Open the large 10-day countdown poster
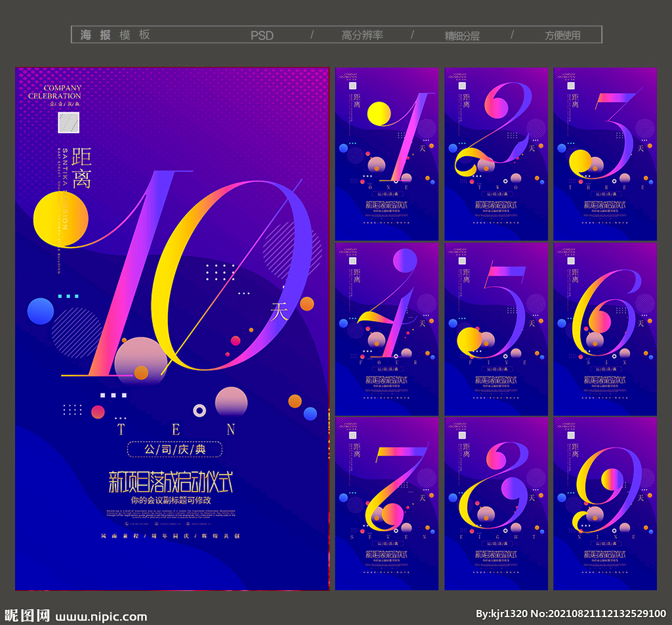This screenshot has width=672, height=625. coord(173,329)
